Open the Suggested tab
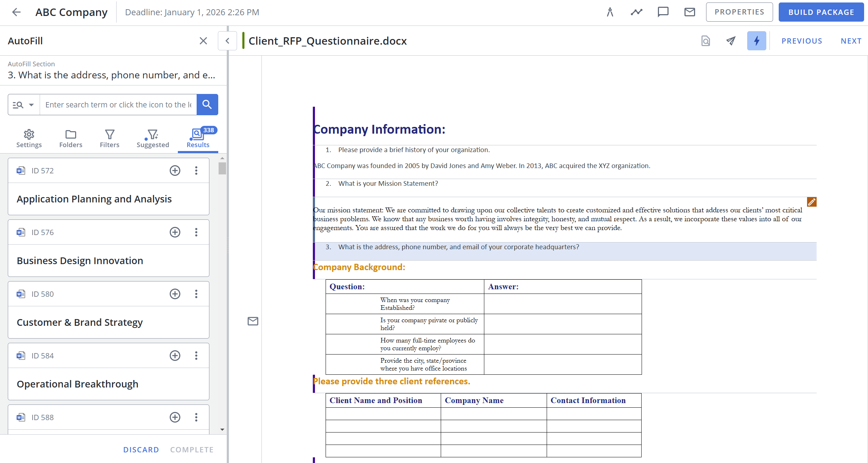This screenshot has height=463, width=868. 153,139
